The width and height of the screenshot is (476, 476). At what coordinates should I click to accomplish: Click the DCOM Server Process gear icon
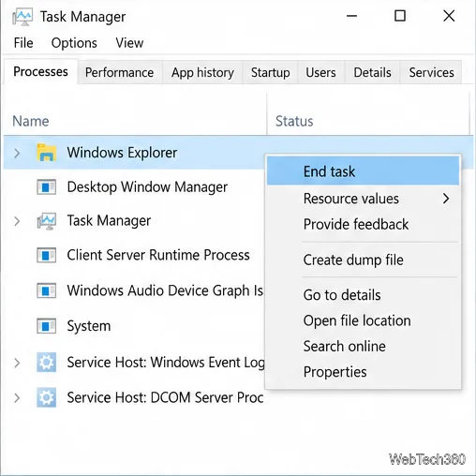click(x=46, y=397)
